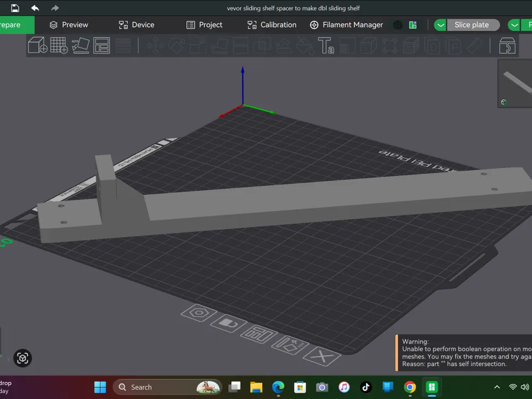This screenshot has width=532, height=399.
Task: Click the Auto orient icon
Action: pos(80,45)
